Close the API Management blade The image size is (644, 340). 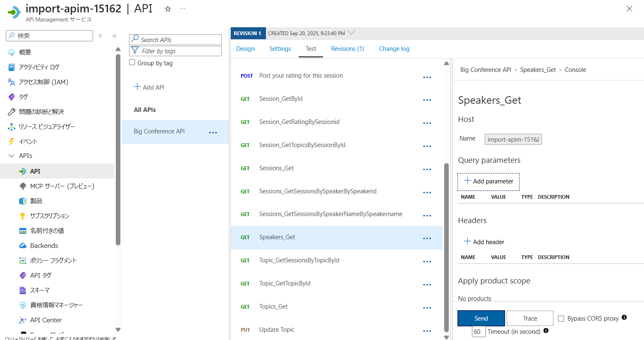(x=629, y=9)
